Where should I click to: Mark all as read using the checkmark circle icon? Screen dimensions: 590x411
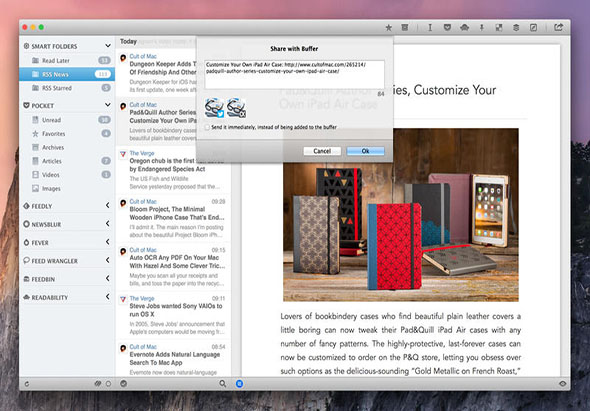tap(123, 384)
